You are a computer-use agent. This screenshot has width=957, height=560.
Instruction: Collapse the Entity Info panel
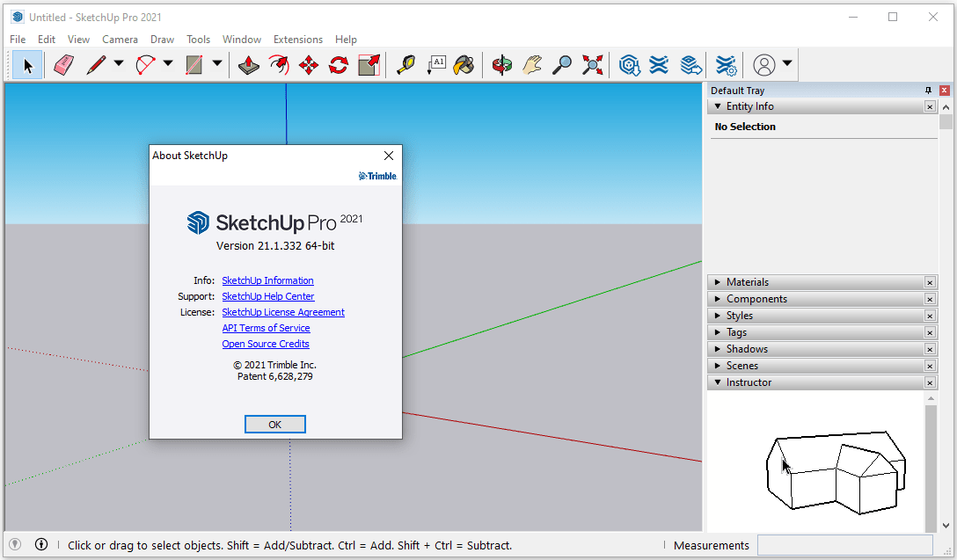(x=718, y=106)
